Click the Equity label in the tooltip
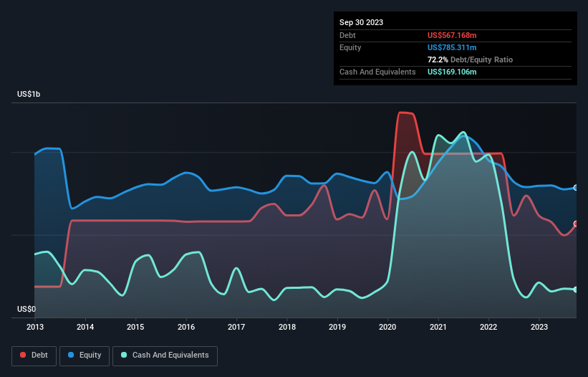This screenshot has height=377, width=588. (x=350, y=47)
